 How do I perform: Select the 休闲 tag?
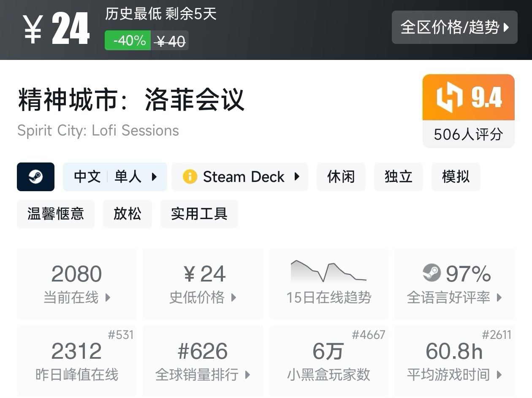point(341,177)
